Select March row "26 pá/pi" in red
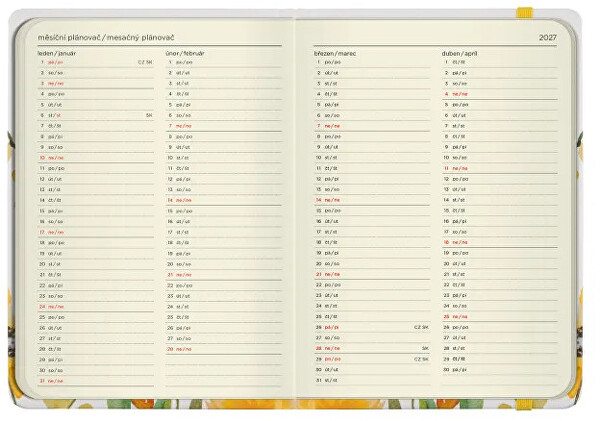Image resolution: width=600 pixels, height=421 pixels. 372,328
